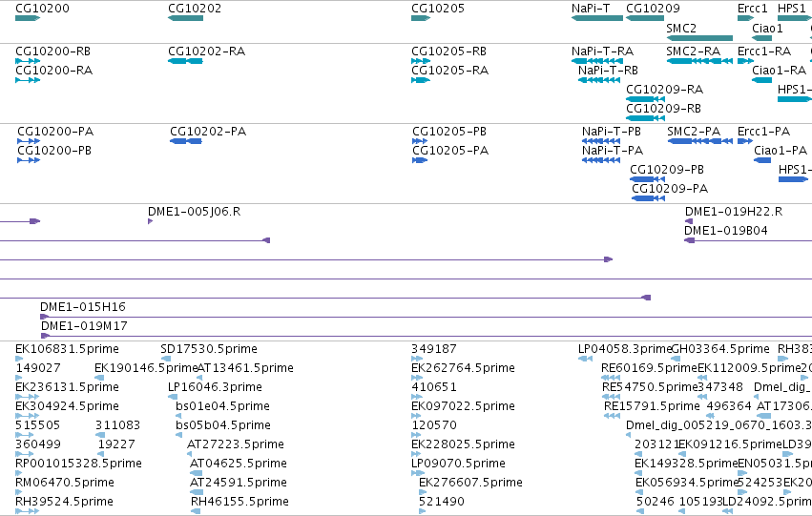Click transcript CG10205-RB
The image size is (812, 516).
coord(421,61)
